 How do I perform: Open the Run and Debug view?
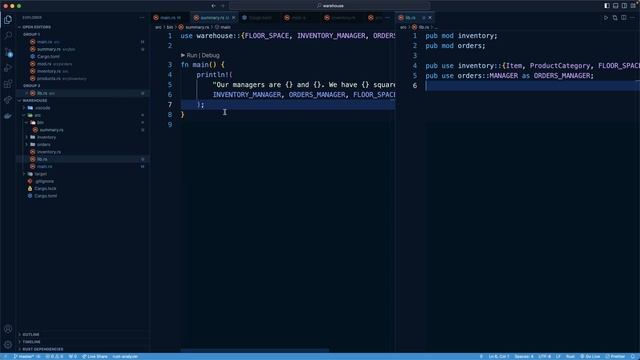[8, 68]
